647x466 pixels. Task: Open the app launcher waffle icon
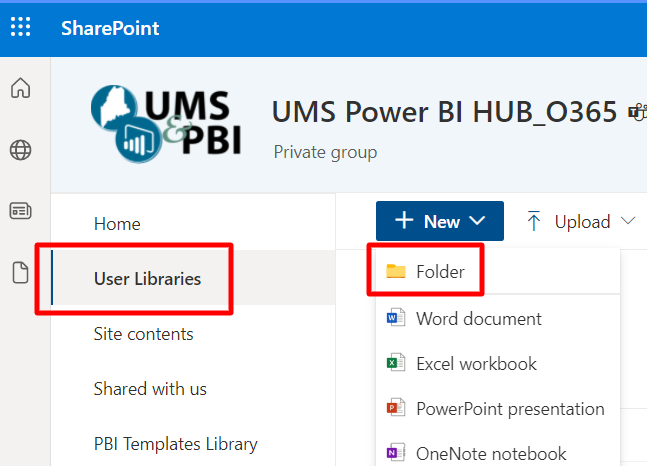point(21,27)
